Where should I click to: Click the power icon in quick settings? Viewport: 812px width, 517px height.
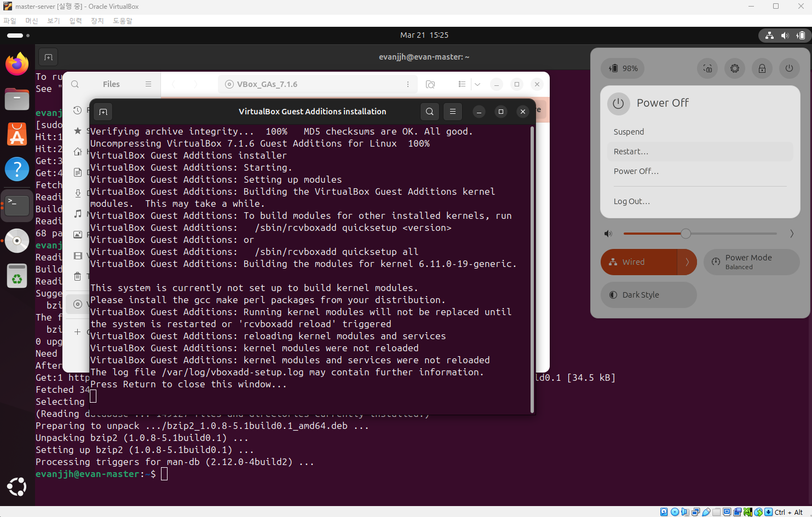click(789, 68)
